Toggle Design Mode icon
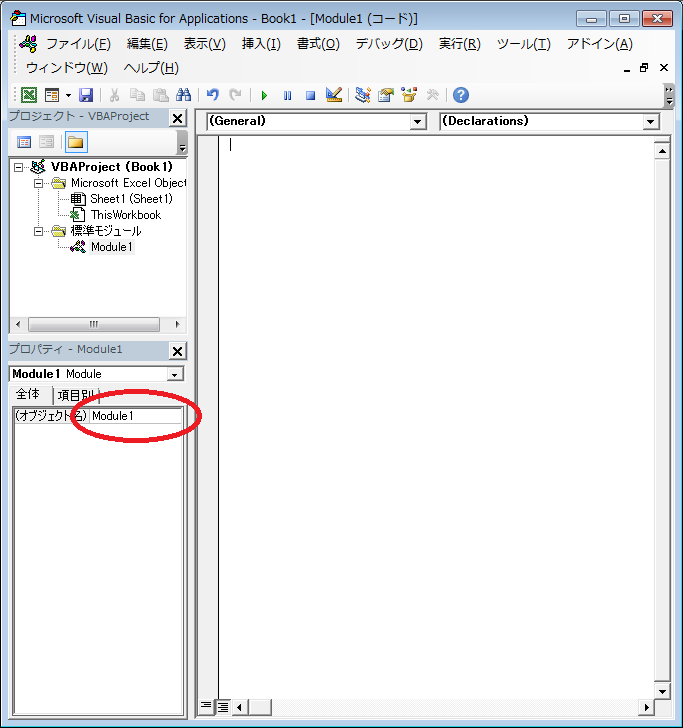Viewport: 683px width, 728px height. (x=334, y=95)
